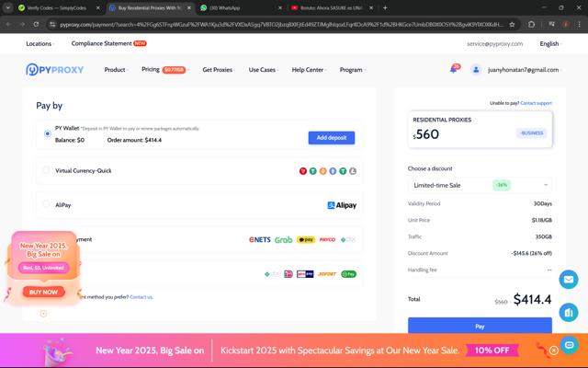Open Chrome three-dot menu
Screen dimensions: 588x368
[579, 25]
